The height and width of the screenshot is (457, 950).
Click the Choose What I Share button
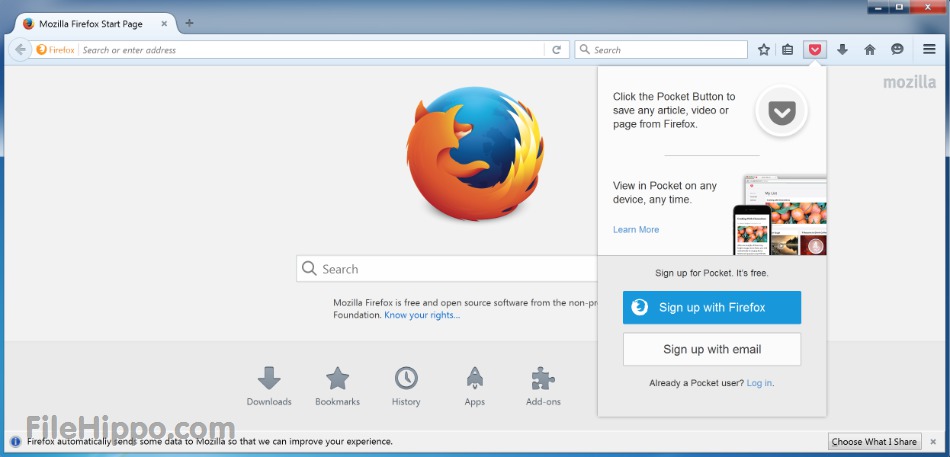pyautogui.click(x=875, y=441)
